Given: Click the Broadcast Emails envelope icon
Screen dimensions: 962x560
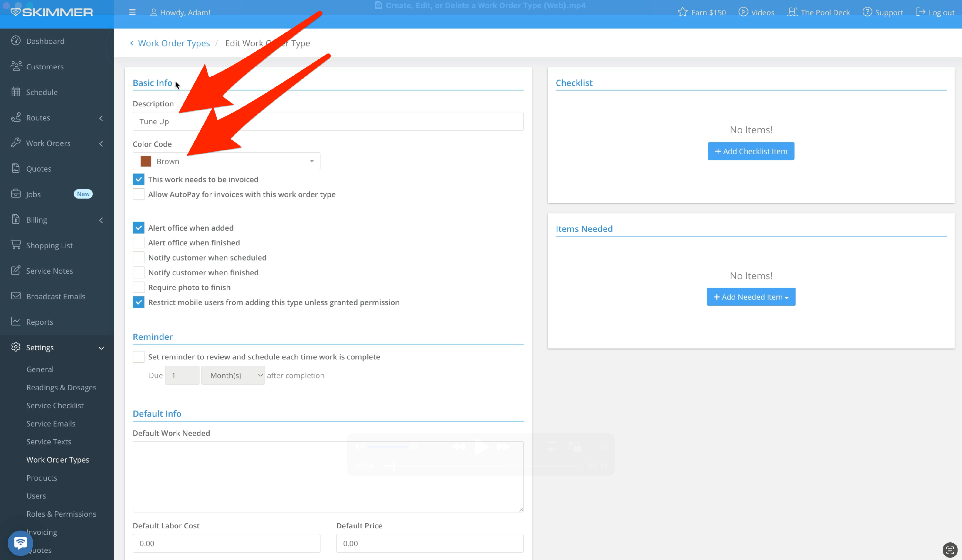Looking at the screenshot, I should click(16, 296).
